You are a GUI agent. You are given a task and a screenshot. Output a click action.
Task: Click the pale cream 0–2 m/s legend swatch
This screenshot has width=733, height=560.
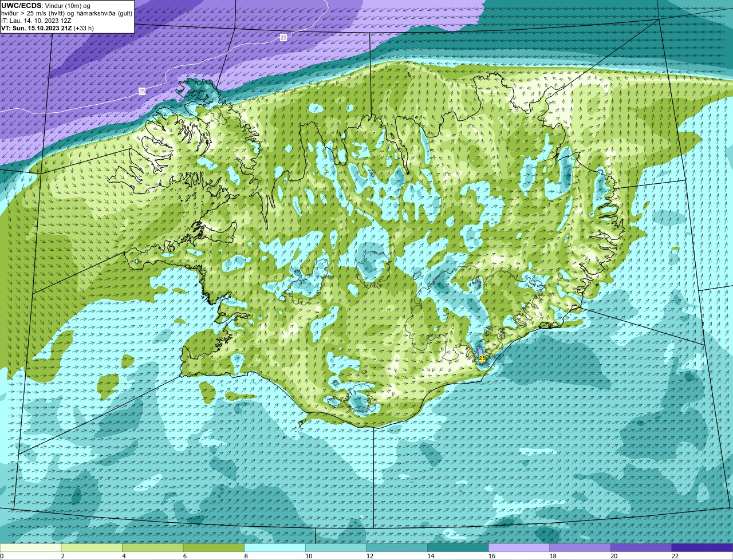(x=30, y=547)
